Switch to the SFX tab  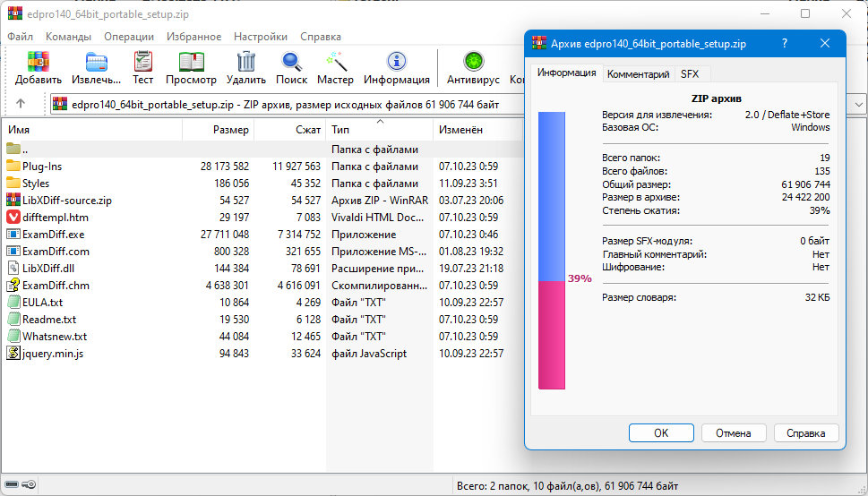tap(690, 74)
